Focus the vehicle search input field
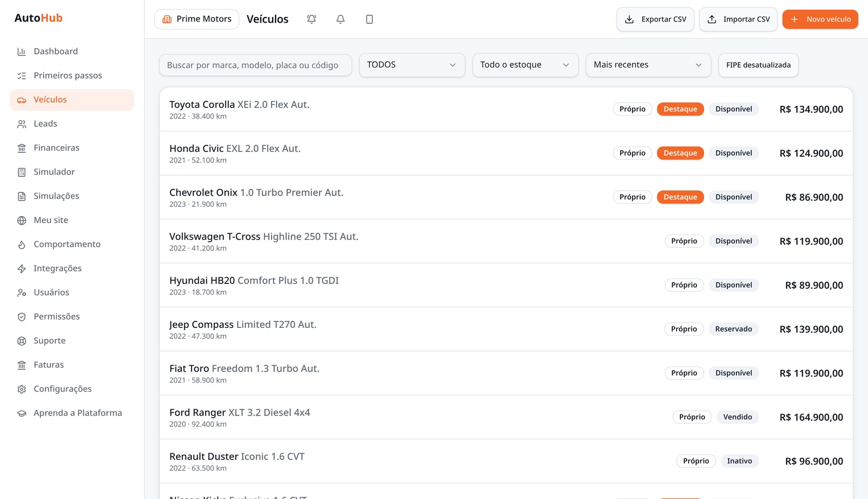The width and height of the screenshot is (868, 499). pos(255,65)
